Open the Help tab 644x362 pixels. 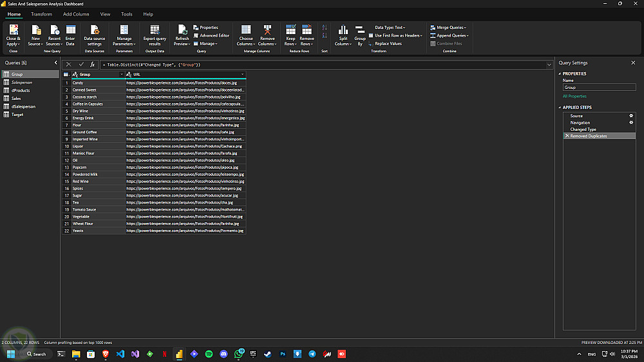click(148, 14)
